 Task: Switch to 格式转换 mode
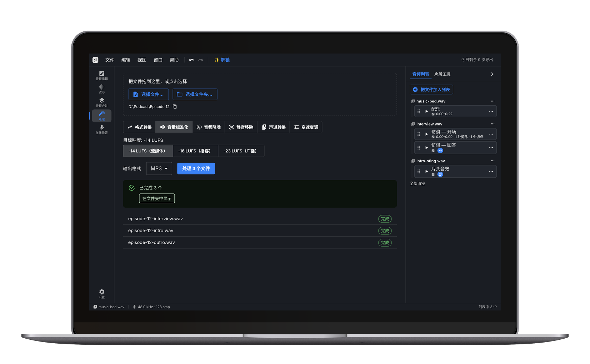pyautogui.click(x=140, y=127)
